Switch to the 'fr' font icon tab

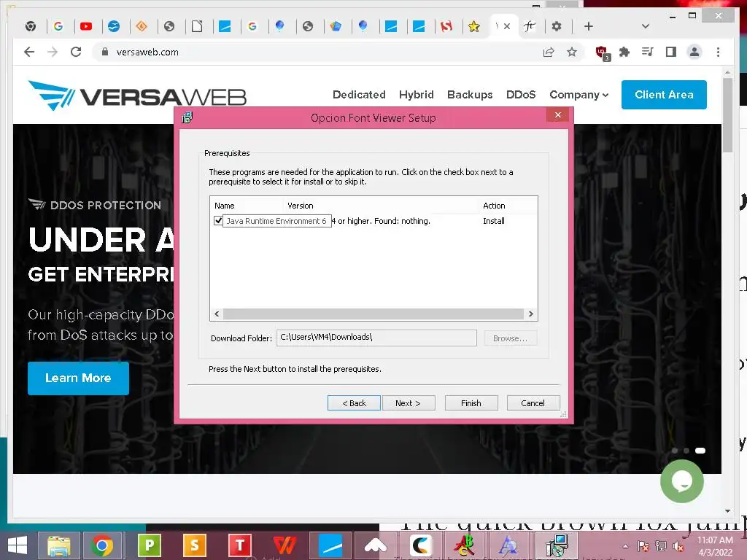point(530,26)
